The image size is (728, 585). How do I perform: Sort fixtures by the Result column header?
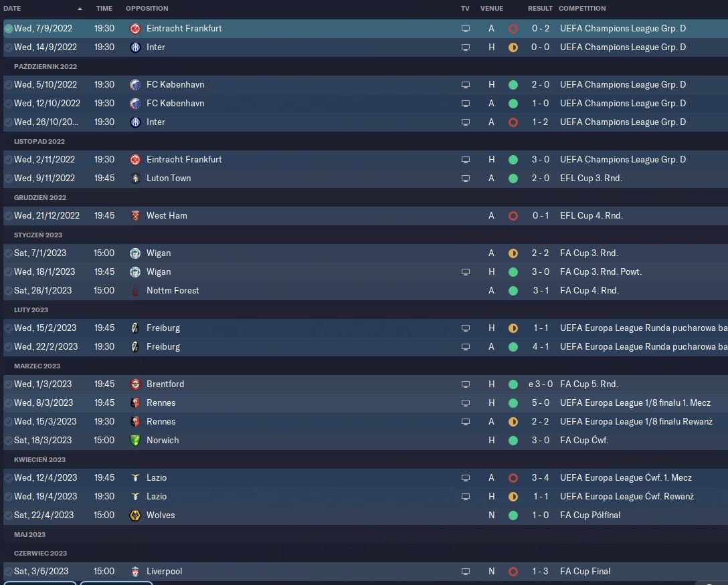[540, 9]
